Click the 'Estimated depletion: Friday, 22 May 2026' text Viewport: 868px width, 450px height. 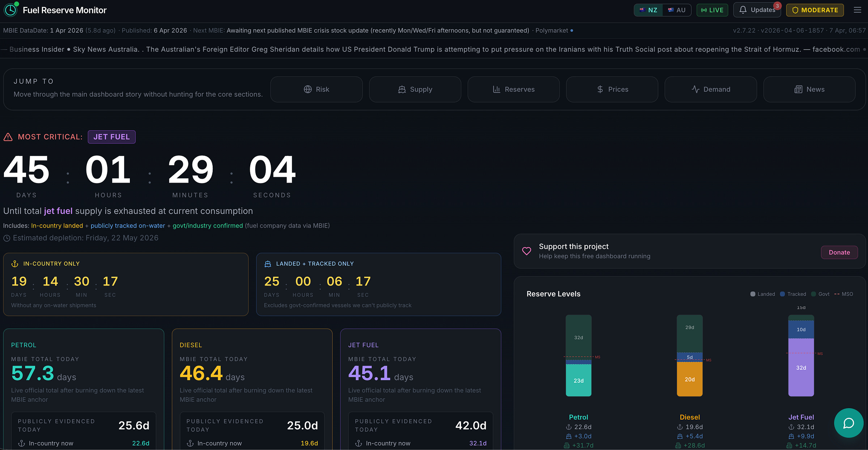(86, 238)
